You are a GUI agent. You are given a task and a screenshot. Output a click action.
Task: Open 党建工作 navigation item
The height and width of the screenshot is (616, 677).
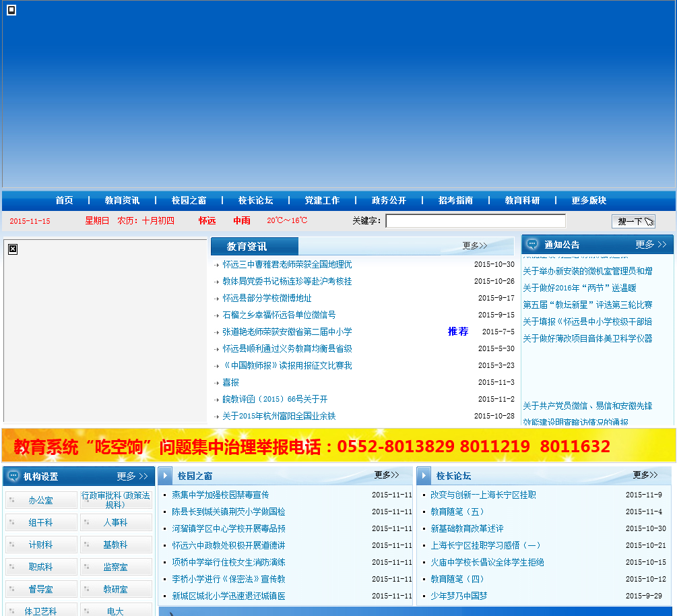322,200
